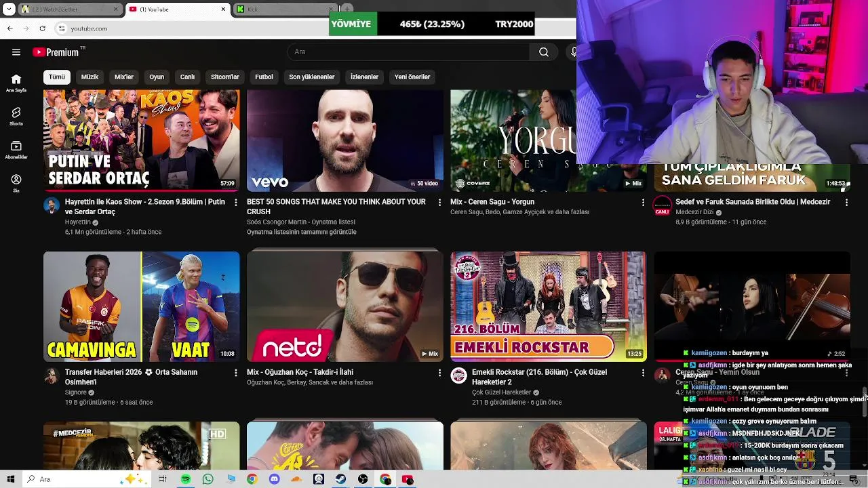Select the Oyun filter chip
The width and height of the screenshot is (868, 488).
157,77
